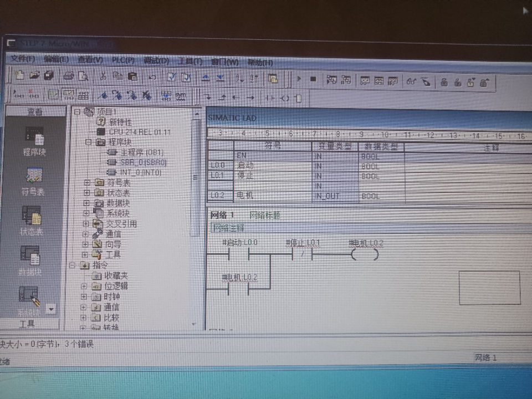Open the 查看(V) menu

click(90, 60)
